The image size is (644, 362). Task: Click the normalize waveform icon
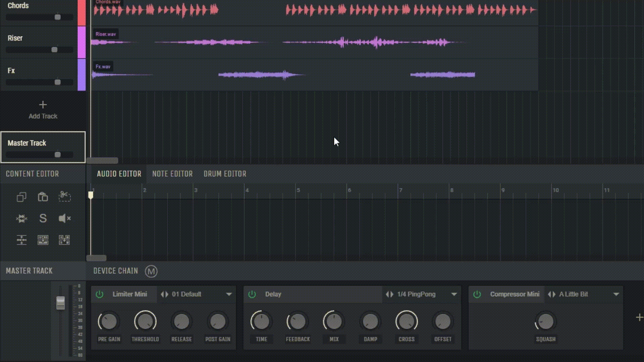pyautogui.click(x=21, y=240)
